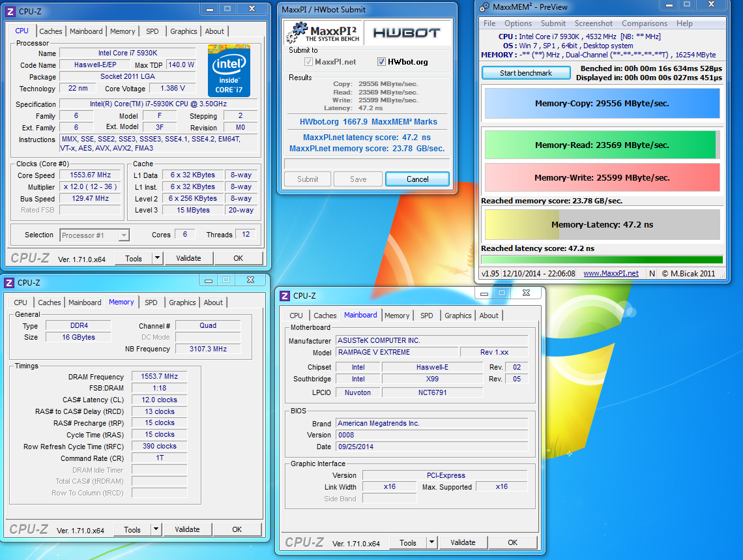Click Tools button in CPU window
Image resolution: width=743 pixels, height=560 pixels.
click(134, 258)
